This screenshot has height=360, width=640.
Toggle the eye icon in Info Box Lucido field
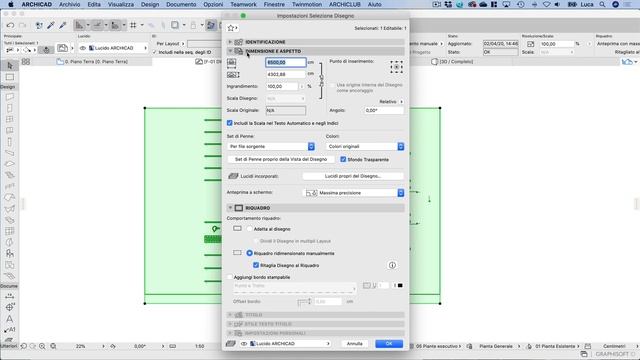point(83,48)
